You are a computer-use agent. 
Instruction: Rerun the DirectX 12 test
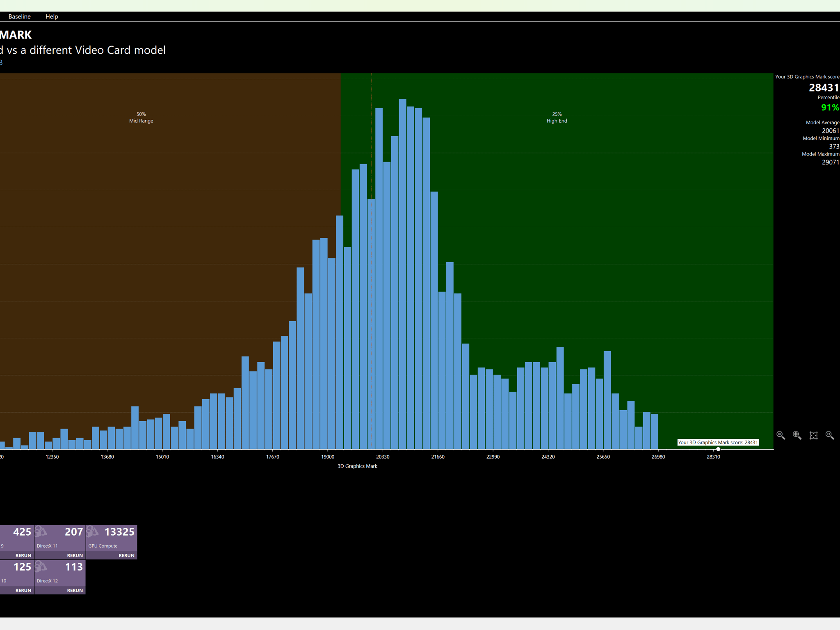click(75, 591)
